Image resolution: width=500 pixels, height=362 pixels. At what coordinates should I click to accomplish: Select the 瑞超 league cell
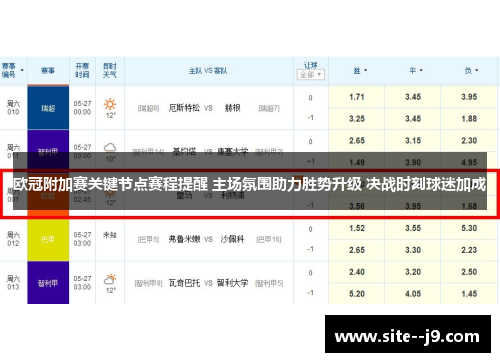click(48, 107)
